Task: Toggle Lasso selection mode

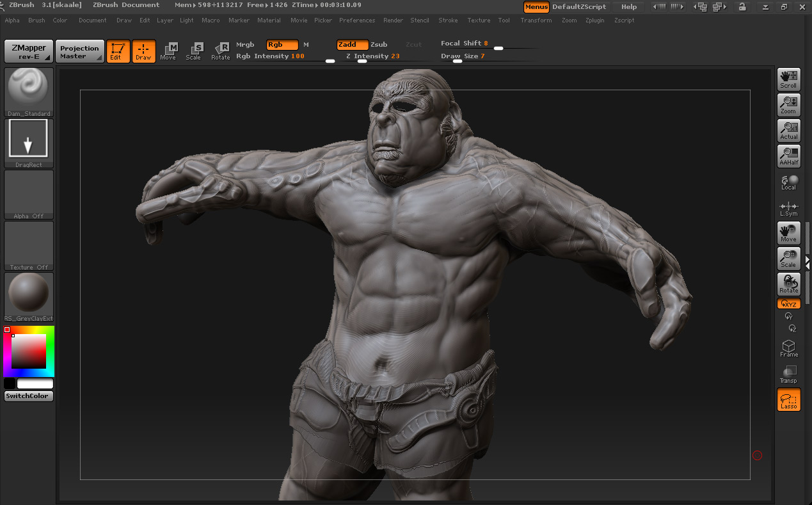Action: pos(789,400)
